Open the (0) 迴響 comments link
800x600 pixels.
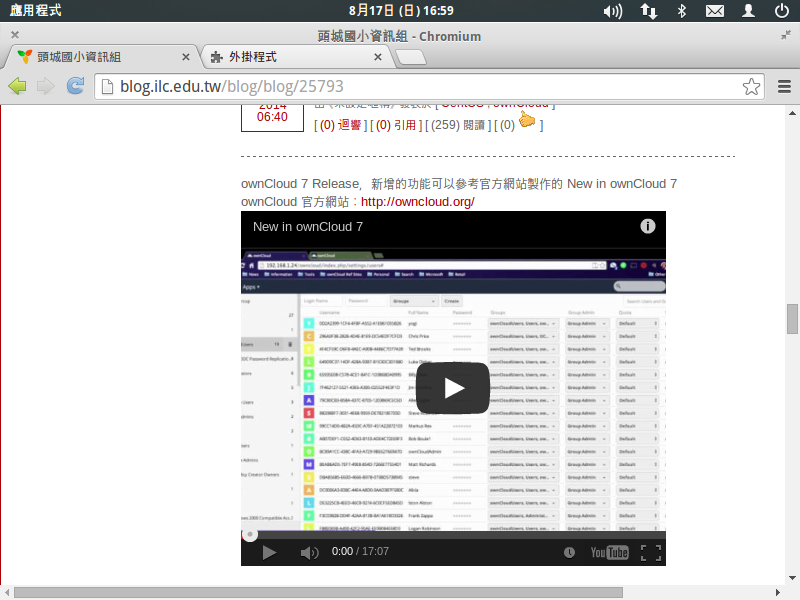(340, 125)
